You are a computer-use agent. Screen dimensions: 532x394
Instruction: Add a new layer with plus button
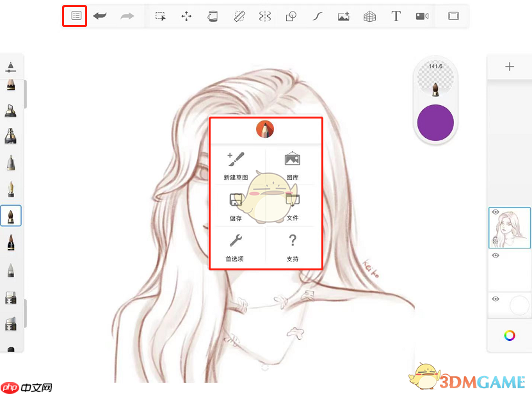pos(510,67)
